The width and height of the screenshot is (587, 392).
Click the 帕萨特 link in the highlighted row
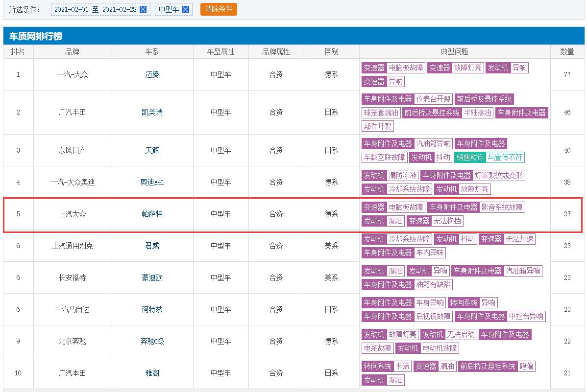tap(152, 214)
